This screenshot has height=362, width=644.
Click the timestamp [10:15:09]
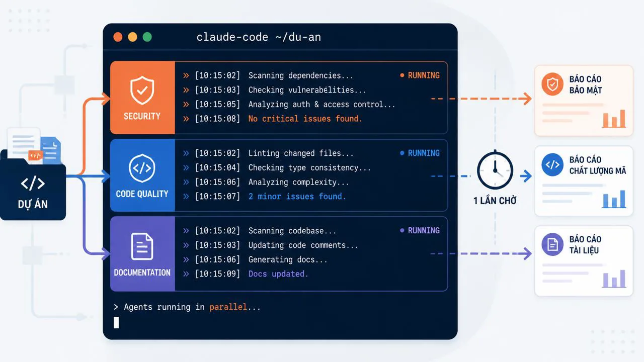[217, 274]
